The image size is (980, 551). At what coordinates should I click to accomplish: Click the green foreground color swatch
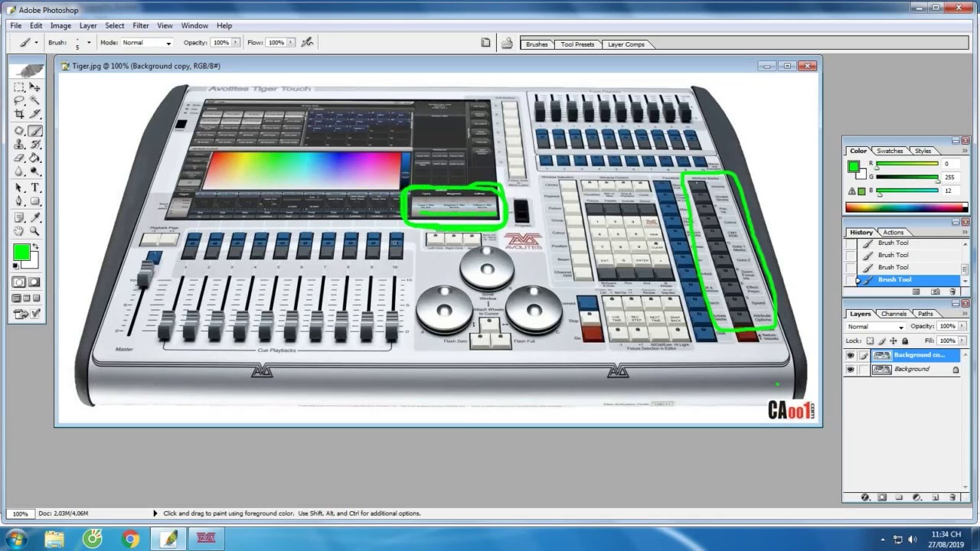854,167
